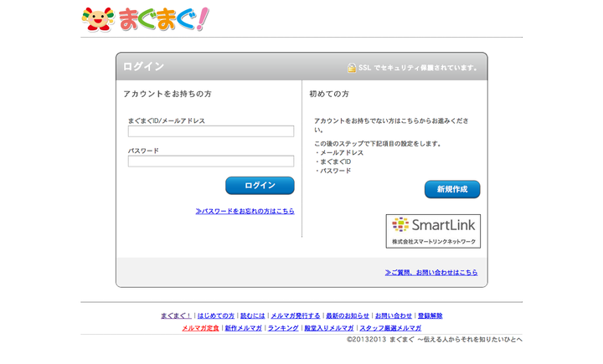Open the ランキング footer link
Screen dimensions: 603x364
click(283, 328)
